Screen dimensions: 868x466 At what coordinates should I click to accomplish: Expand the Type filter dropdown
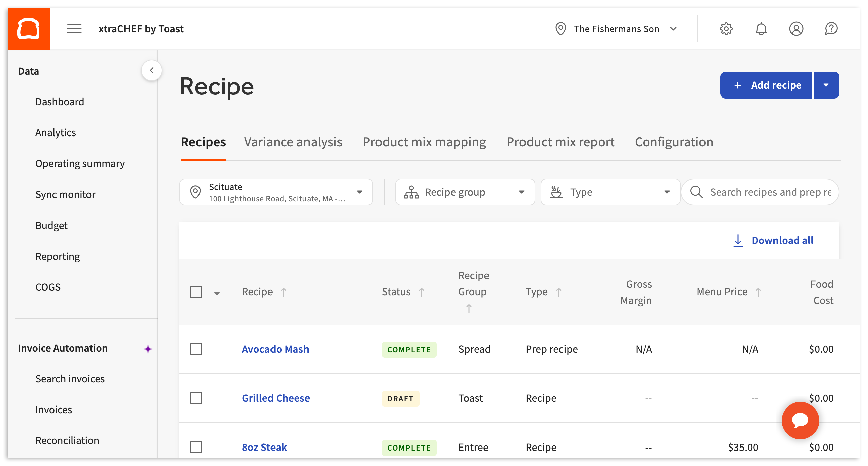coord(610,192)
